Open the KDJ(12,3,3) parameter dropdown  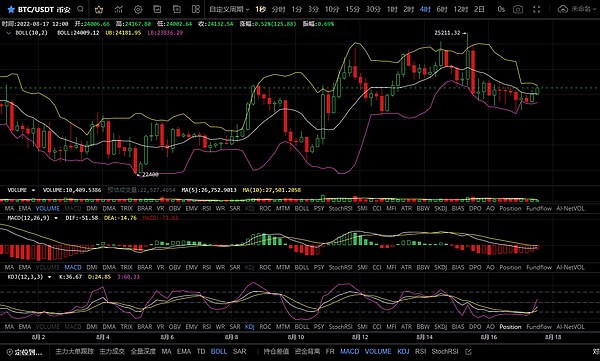click(49, 277)
